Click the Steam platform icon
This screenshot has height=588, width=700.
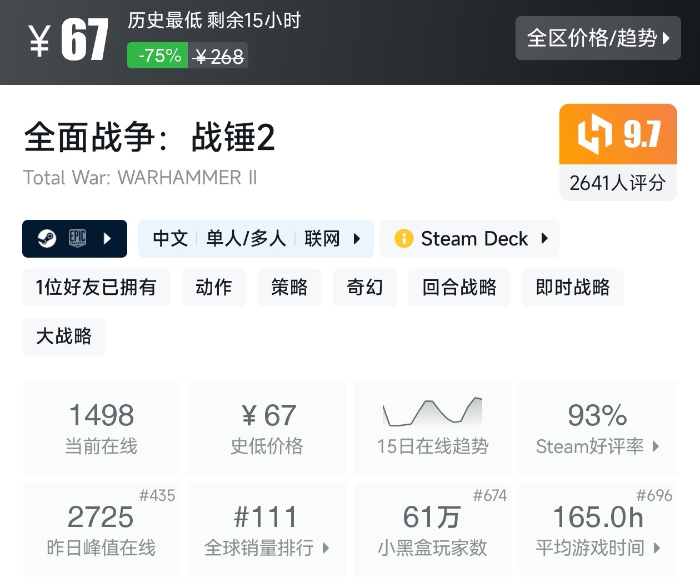[x=47, y=239]
